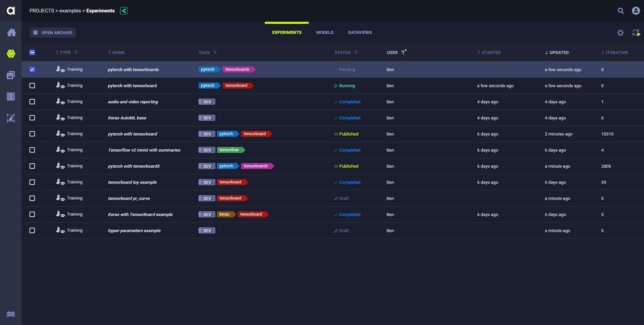Image resolution: width=644 pixels, height=325 pixels.
Task: Switch to the DATAVIEWS tab
Action: click(x=360, y=33)
